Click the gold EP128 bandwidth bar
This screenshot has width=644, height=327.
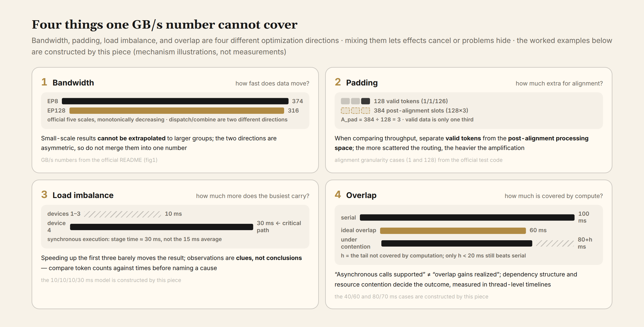(177, 111)
